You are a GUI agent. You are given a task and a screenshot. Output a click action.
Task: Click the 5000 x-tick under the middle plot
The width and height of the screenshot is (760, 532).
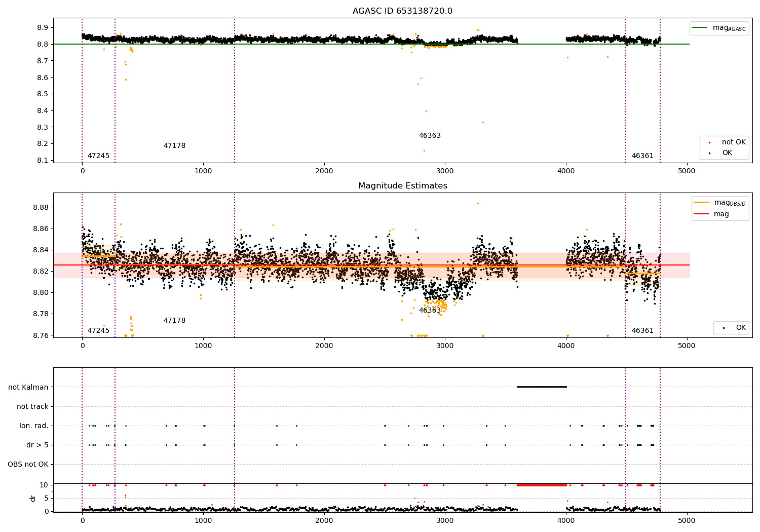[x=687, y=346]
